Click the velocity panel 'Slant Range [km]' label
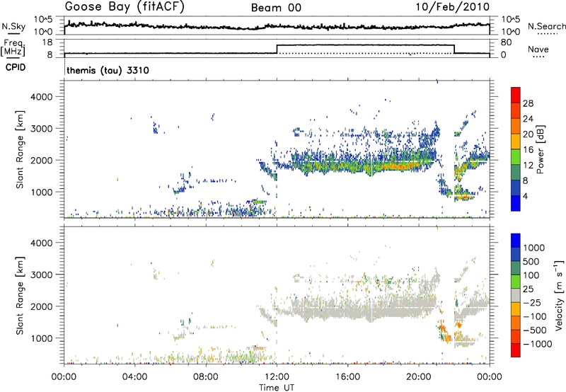Viewport: 566px width, 392px height. (x=20, y=296)
